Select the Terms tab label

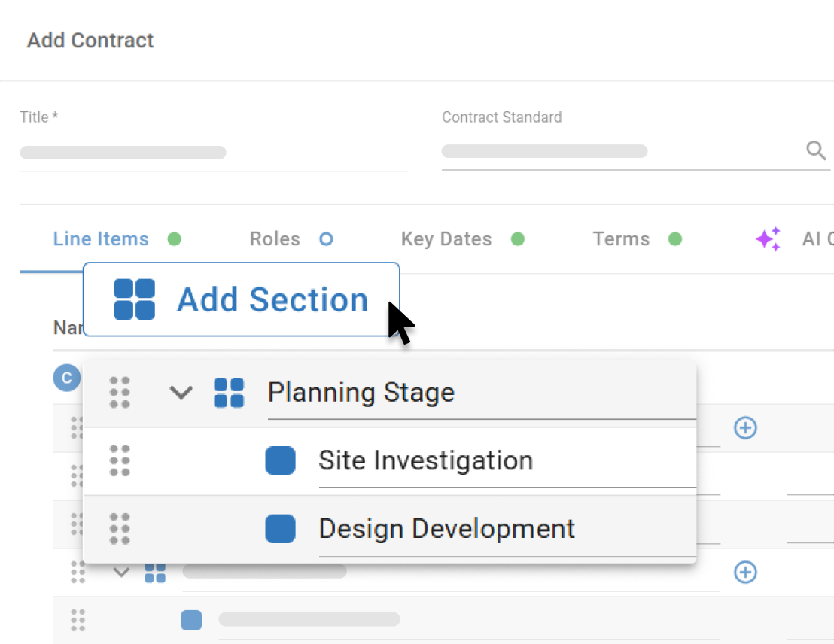pos(621,238)
